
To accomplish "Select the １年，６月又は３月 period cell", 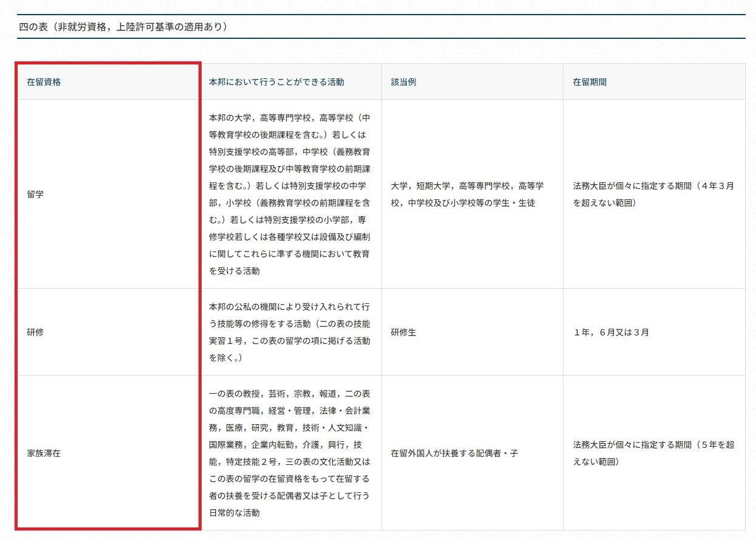I will click(611, 332).
